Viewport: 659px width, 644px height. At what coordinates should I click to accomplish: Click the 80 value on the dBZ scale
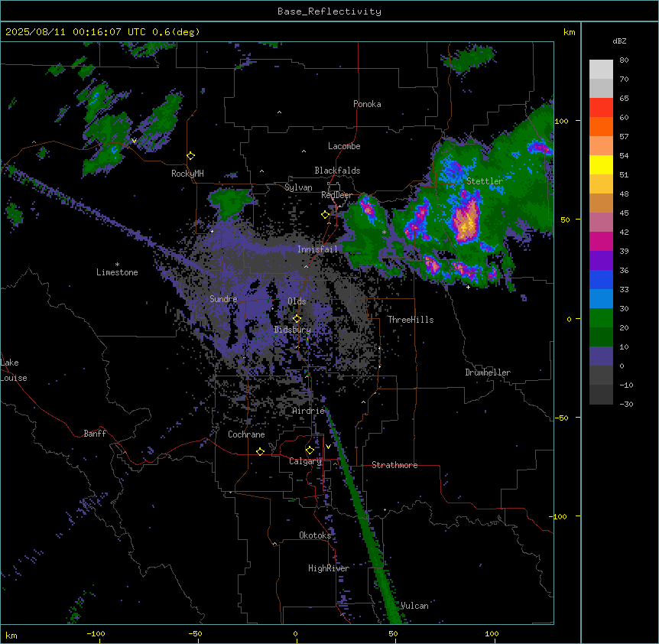624,60
